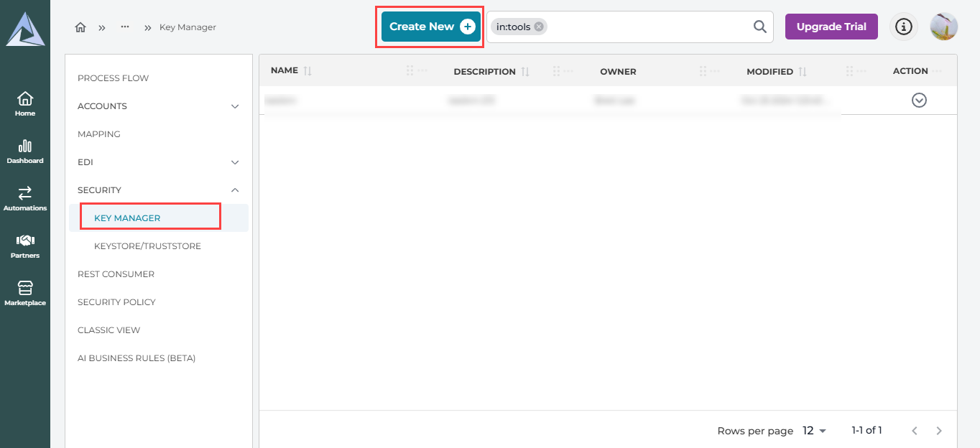Collapse the Security menu section
Viewport: 980px width, 448px height.
[x=235, y=190]
